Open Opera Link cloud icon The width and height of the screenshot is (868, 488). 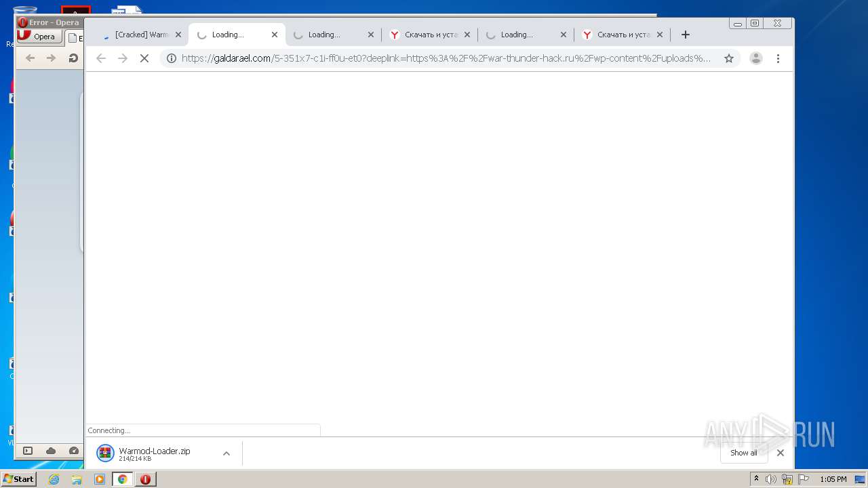tap(51, 451)
